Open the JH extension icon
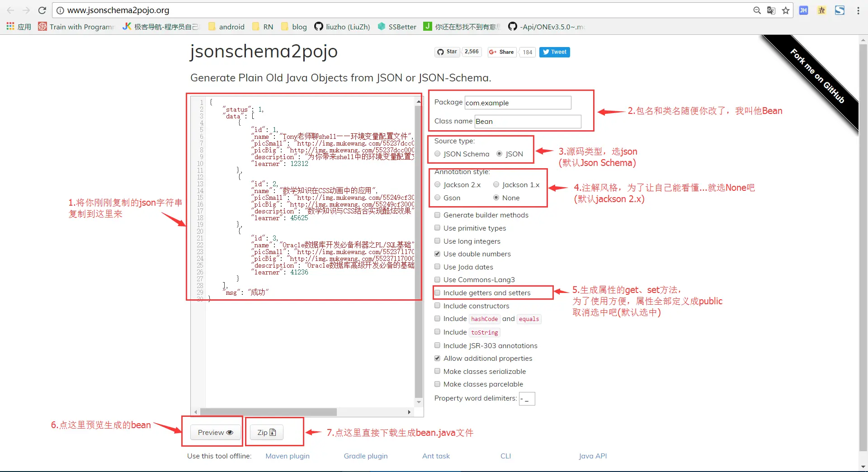Viewport: 868px width, 472px height. pyautogui.click(x=803, y=10)
